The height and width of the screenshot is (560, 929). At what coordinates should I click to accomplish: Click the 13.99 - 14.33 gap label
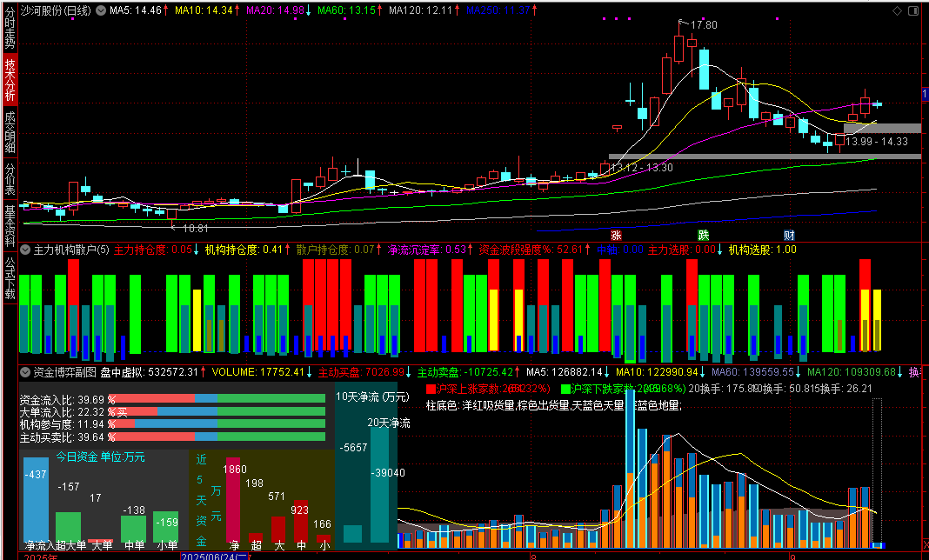877,142
